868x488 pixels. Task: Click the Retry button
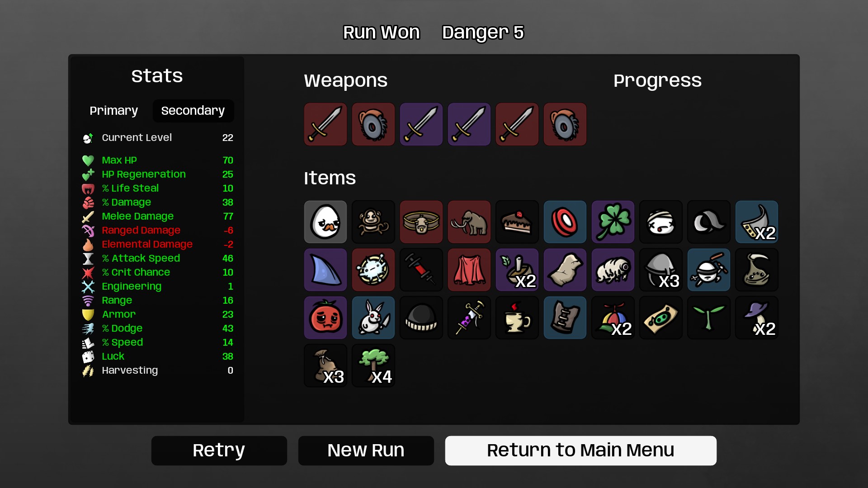(x=219, y=450)
